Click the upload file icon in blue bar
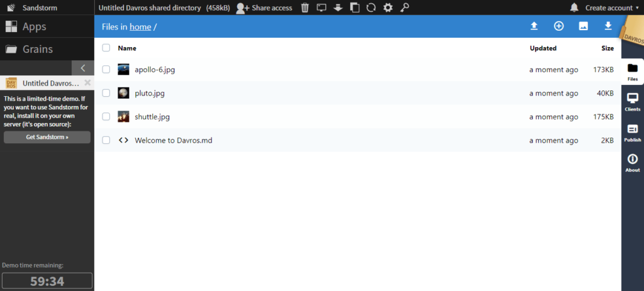 534,26
